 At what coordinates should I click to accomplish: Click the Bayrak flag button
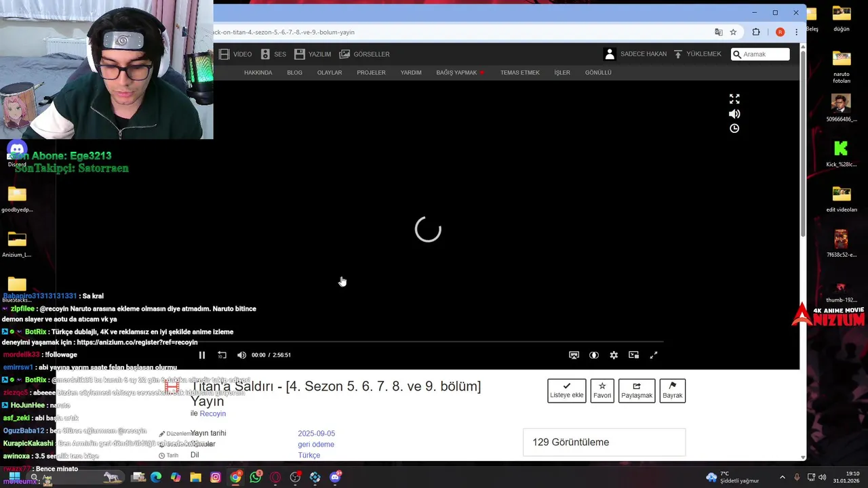[x=673, y=390]
